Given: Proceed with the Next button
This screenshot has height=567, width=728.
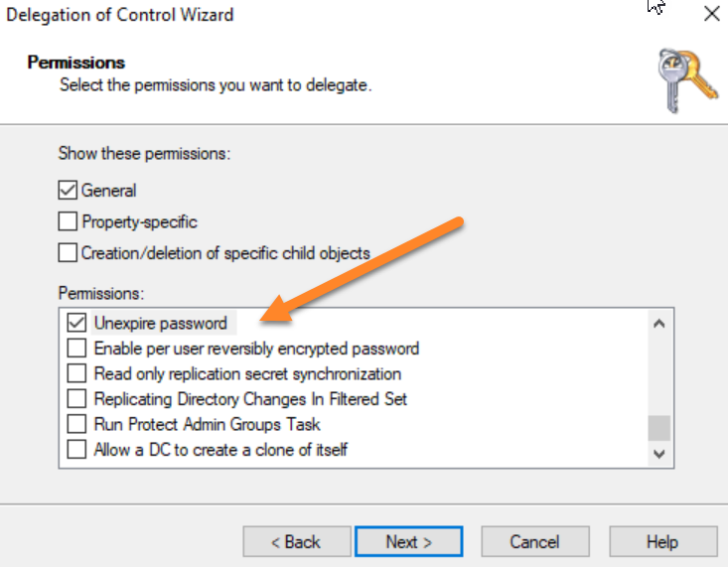Looking at the screenshot, I should click(409, 541).
